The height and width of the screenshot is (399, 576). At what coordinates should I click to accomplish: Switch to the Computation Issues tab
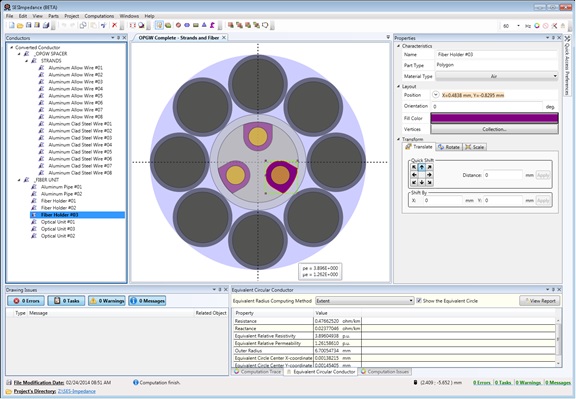pos(385,372)
